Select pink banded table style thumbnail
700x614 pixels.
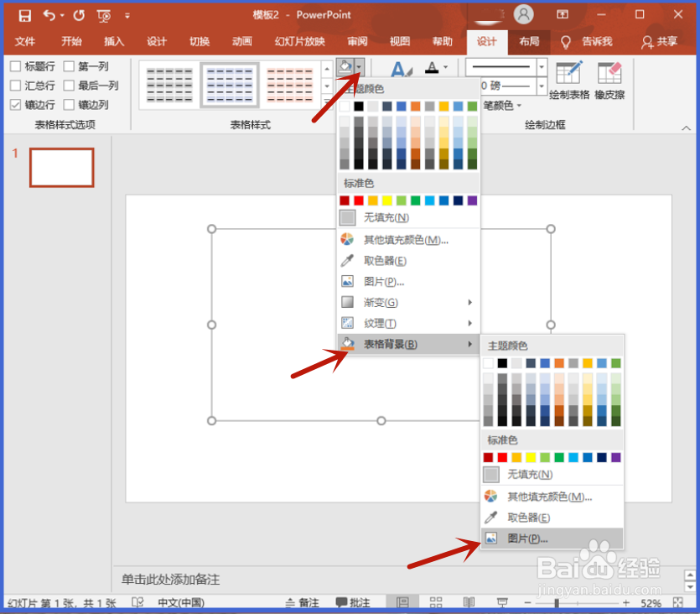point(290,85)
